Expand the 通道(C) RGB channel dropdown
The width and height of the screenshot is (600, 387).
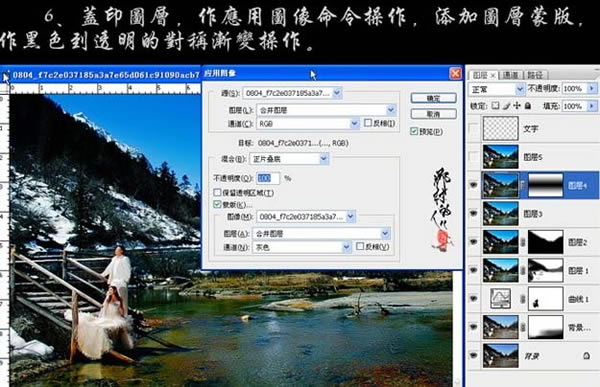(308, 124)
